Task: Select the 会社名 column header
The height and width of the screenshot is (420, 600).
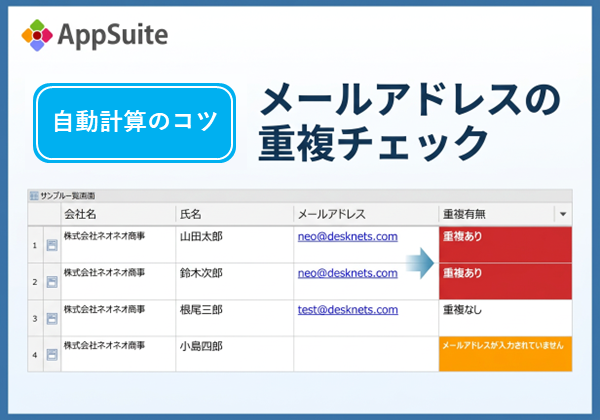Action: (118, 214)
